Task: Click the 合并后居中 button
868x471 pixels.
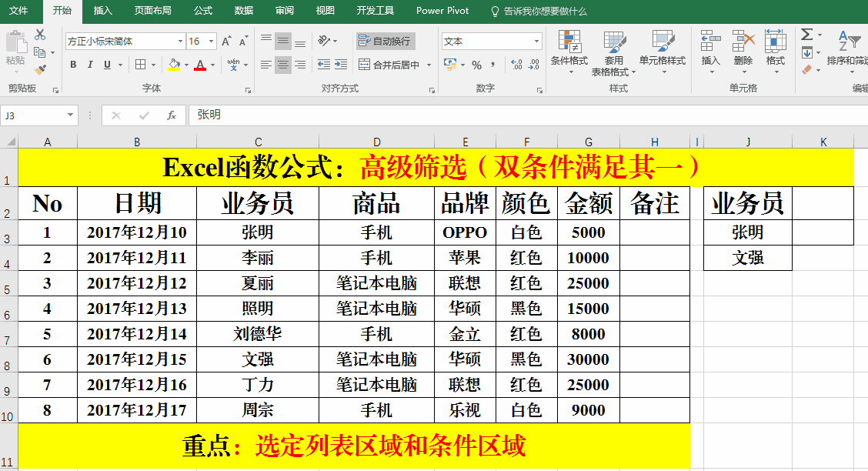Action: (391, 65)
